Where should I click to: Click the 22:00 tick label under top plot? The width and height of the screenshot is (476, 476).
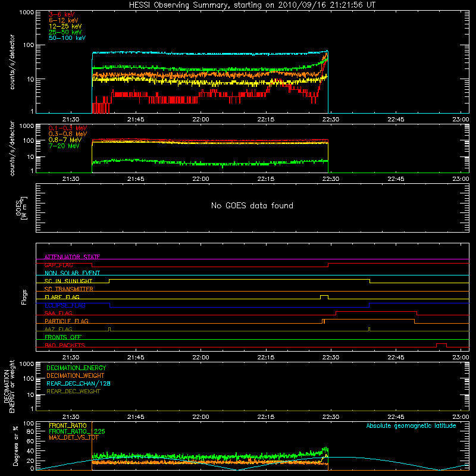pos(201,120)
